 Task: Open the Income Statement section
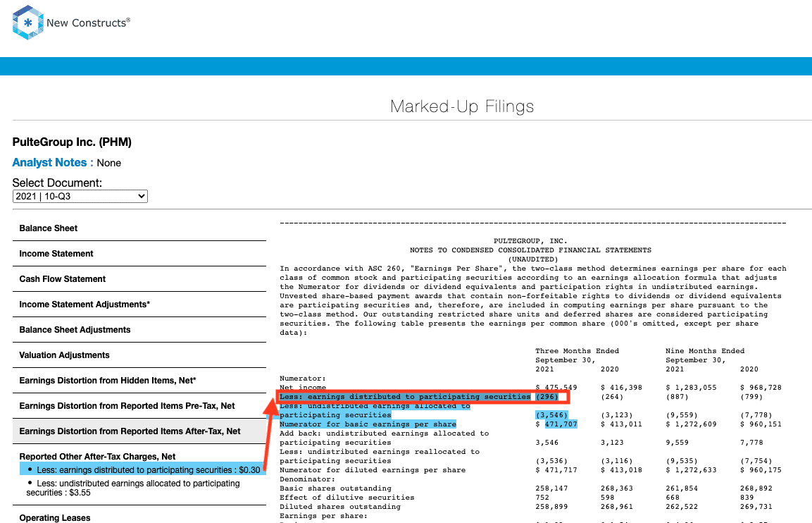139,254
